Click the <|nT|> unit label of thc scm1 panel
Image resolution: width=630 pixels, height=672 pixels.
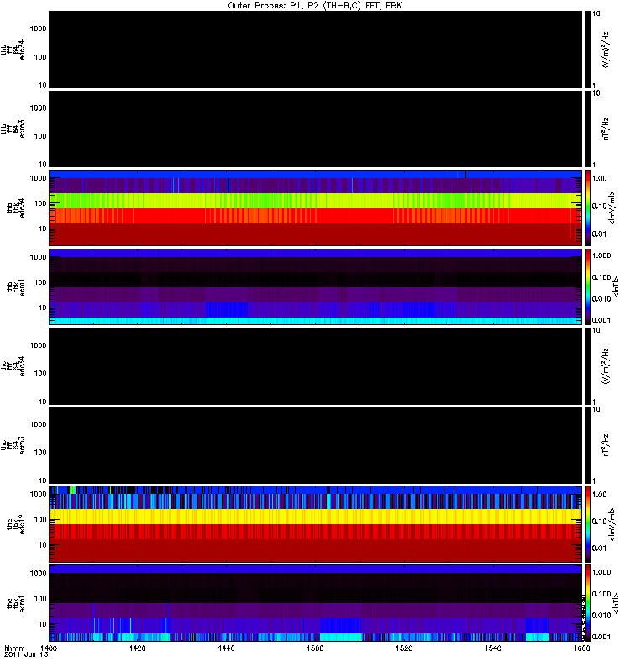pos(617,603)
